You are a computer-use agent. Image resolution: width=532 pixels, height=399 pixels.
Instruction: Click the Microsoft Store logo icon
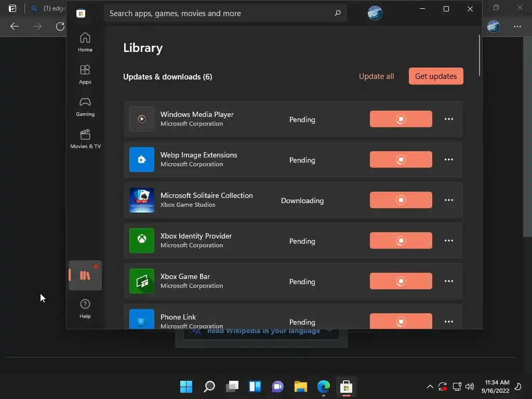[x=81, y=13]
